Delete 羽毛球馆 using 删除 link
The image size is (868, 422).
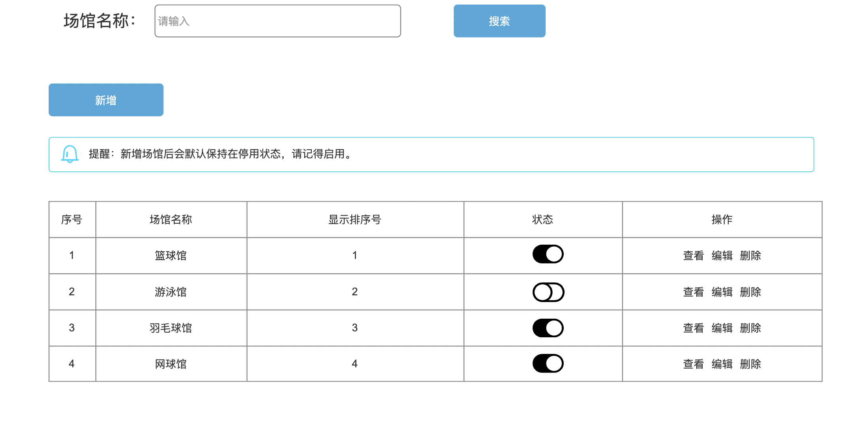[750, 328]
